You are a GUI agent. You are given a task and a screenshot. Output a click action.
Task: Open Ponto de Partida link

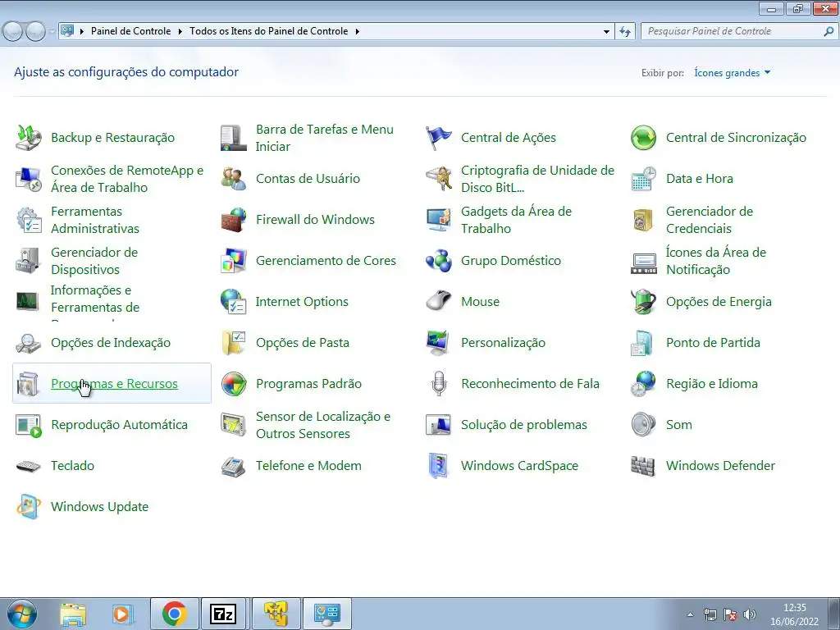(713, 343)
